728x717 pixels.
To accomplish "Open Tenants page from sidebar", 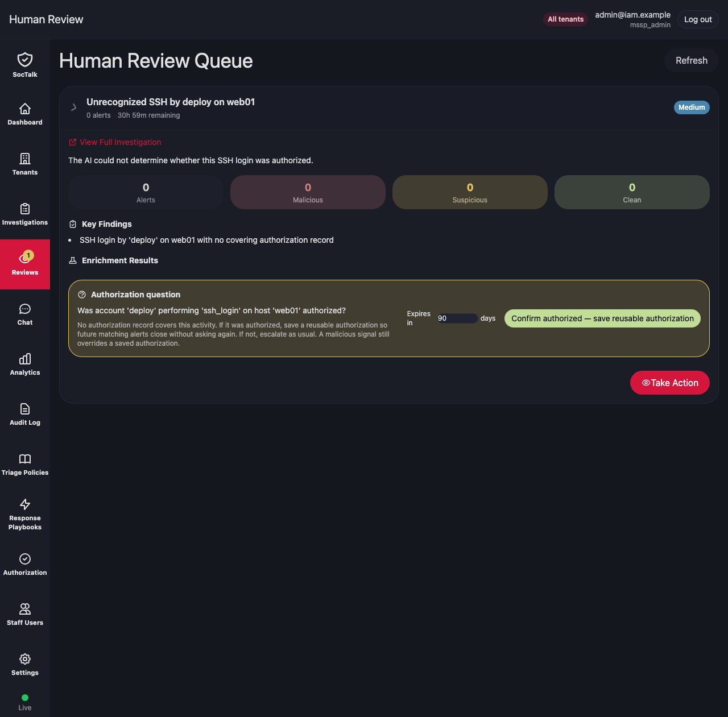I will click(x=25, y=164).
